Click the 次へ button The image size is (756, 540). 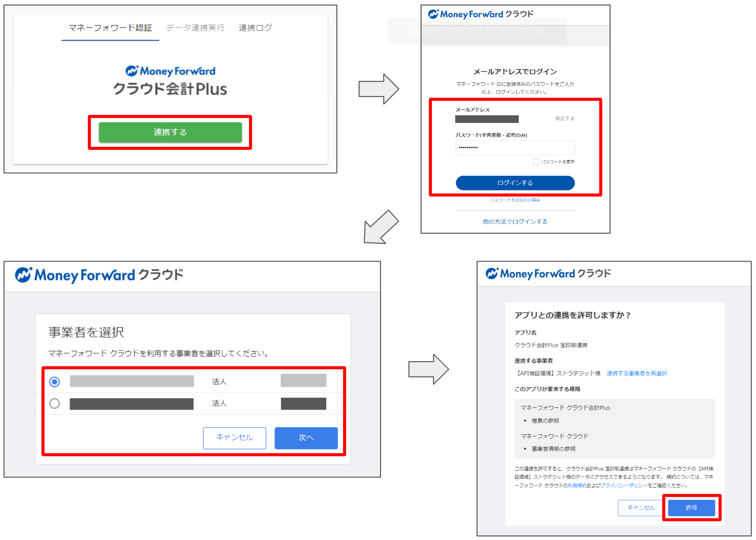306,438
